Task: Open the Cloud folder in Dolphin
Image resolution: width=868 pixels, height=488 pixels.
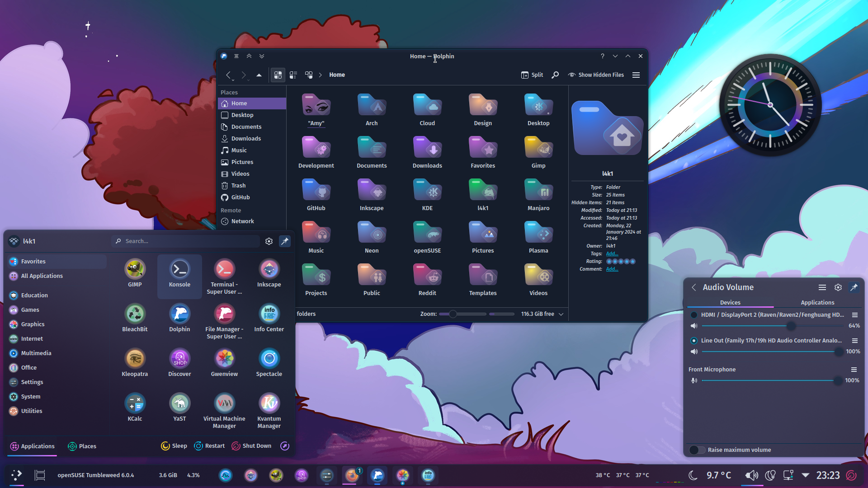Action: click(427, 110)
